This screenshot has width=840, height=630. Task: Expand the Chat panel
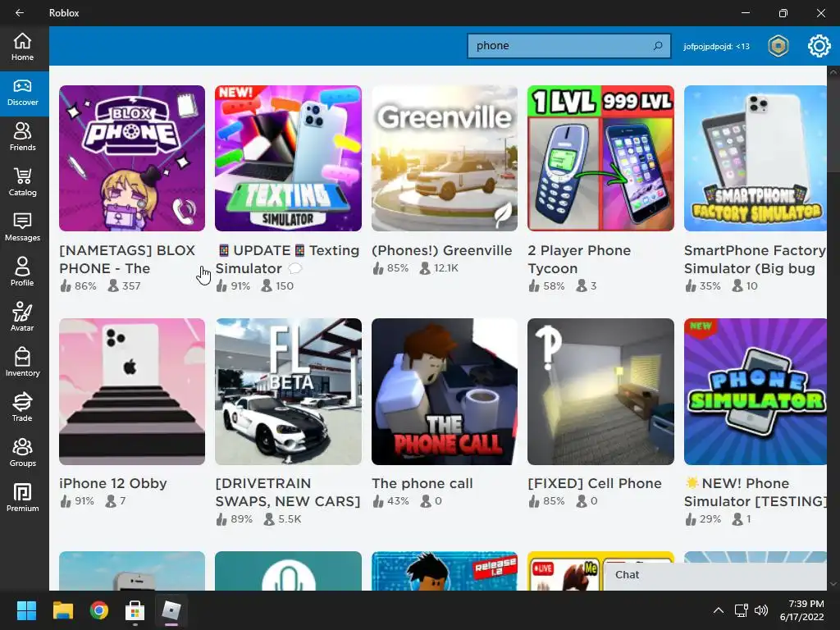click(715, 575)
